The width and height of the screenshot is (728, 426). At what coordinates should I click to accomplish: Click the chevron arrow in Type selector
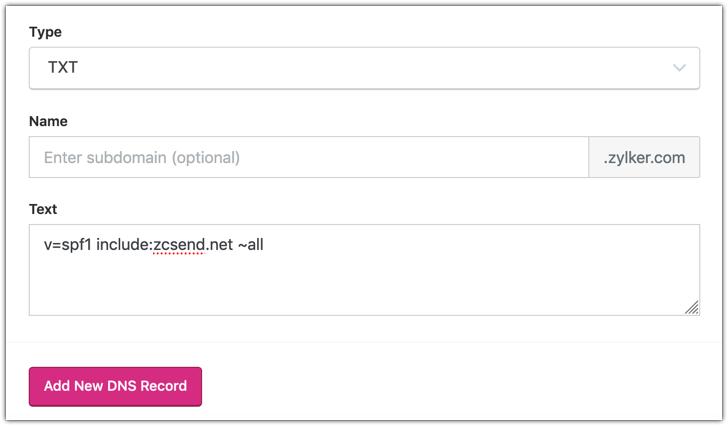[680, 68]
